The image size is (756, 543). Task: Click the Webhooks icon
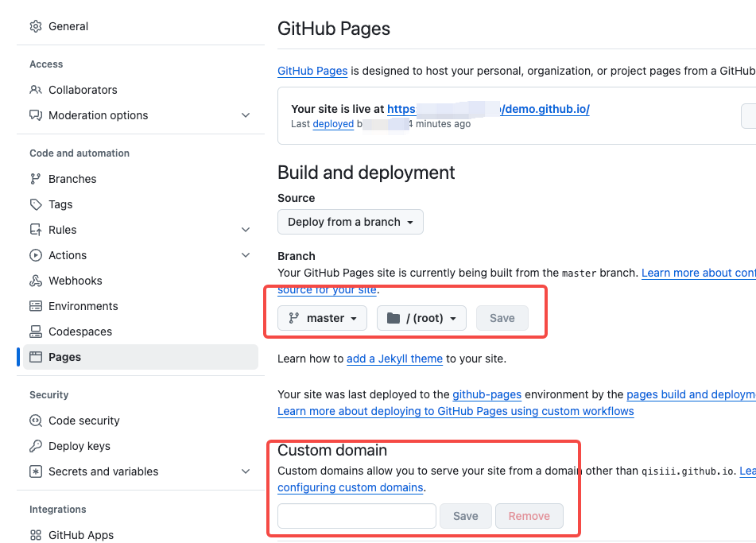pos(36,281)
